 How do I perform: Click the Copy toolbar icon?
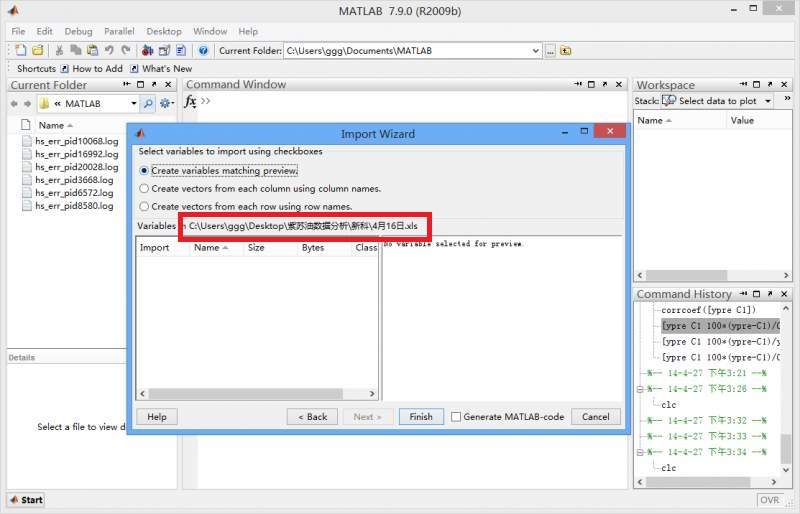[76, 50]
